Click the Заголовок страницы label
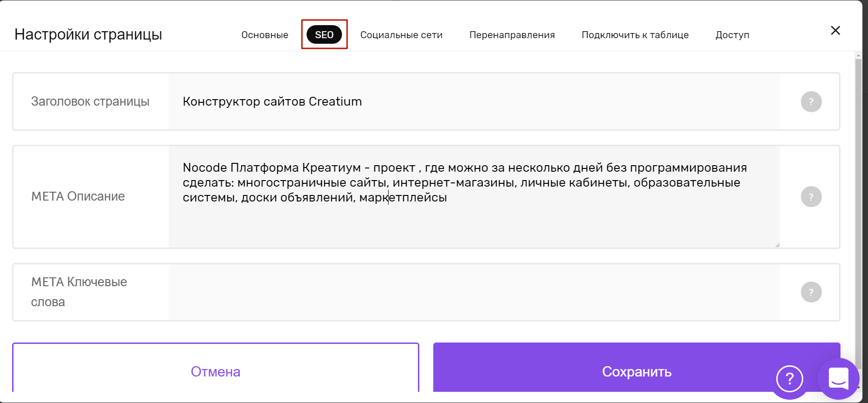868x403 pixels. pyautogui.click(x=90, y=101)
